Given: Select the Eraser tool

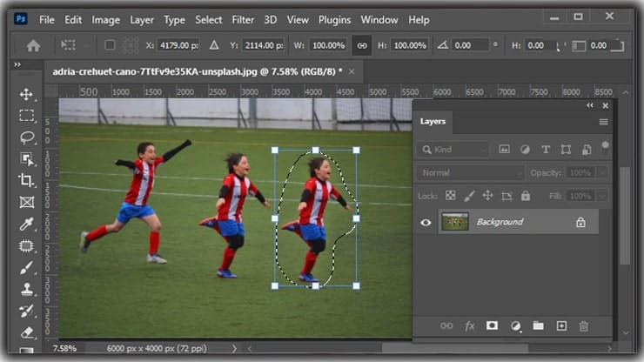Looking at the screenshot, I should pyautogui.click(x=27, y=332).
